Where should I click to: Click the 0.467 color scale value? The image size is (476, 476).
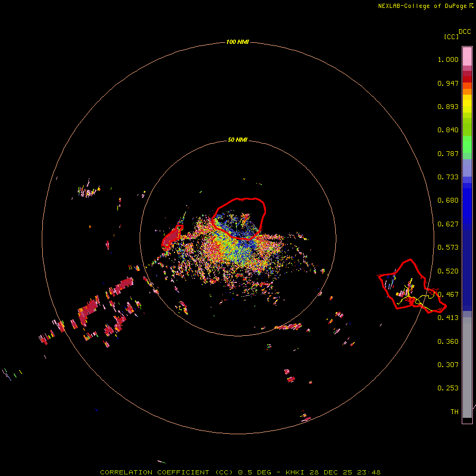(x=448, y=295)
